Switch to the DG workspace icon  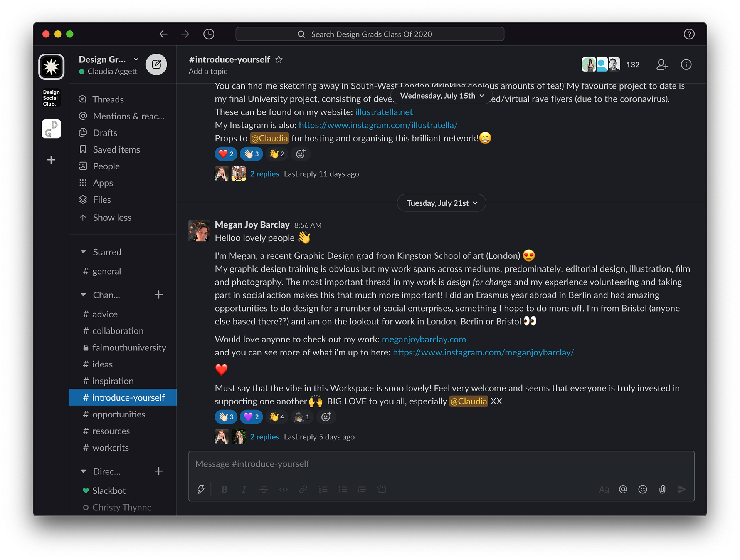click(51, 129)
